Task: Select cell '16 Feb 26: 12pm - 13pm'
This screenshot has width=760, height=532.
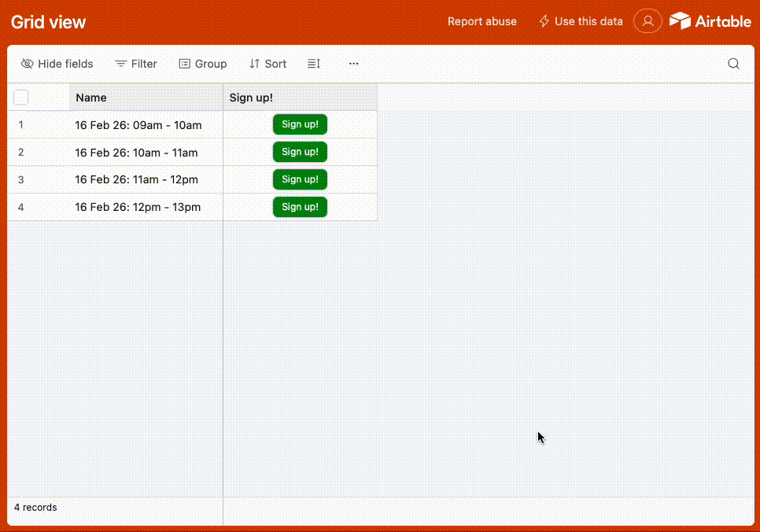Action: coord(146,207)
